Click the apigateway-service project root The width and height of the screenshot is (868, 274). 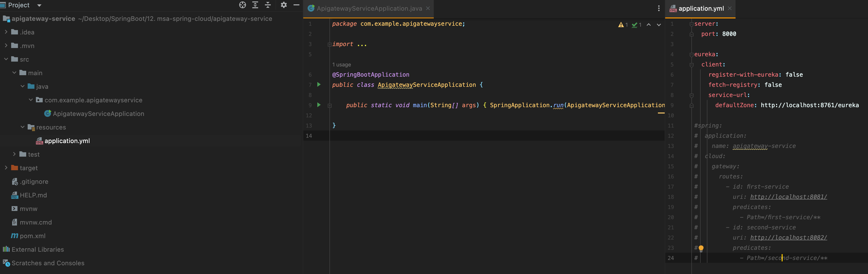click(43, 18)
